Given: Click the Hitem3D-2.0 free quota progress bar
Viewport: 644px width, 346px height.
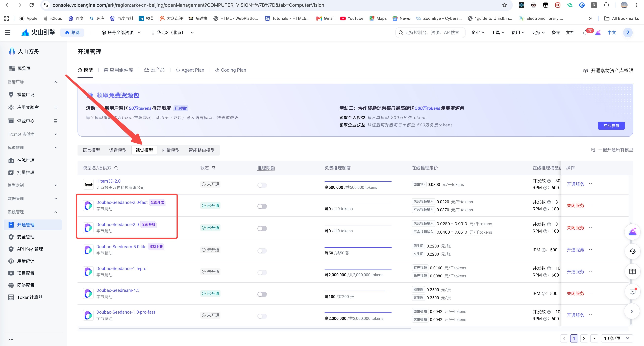Looking at the screenshot, I should [358, 182].
